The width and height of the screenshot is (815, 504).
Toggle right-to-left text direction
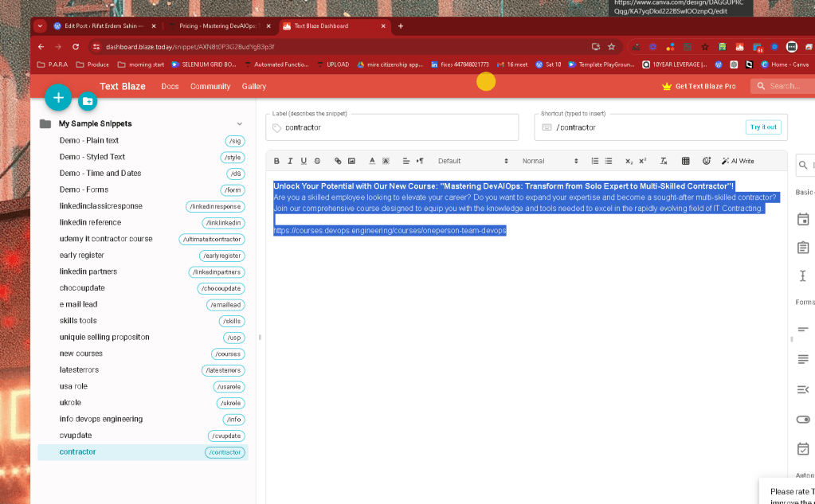pos(420,161)
